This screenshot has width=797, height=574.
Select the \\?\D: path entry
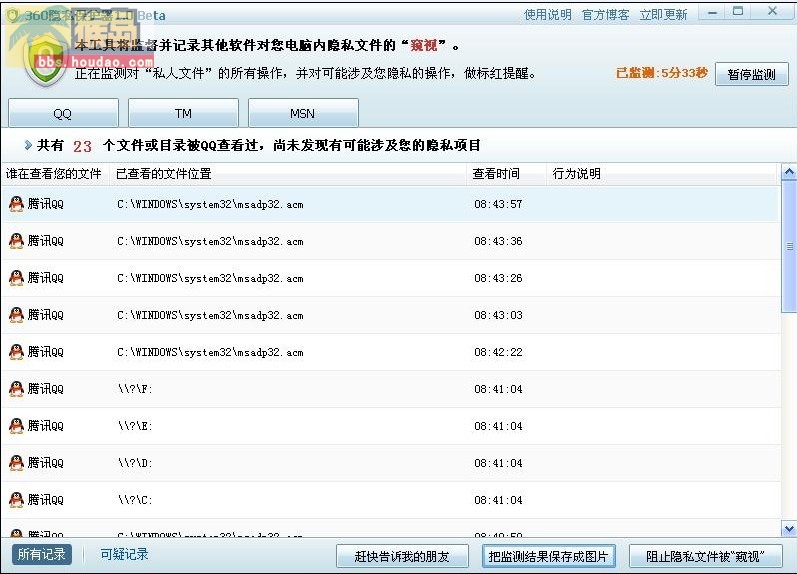[135, 463]
